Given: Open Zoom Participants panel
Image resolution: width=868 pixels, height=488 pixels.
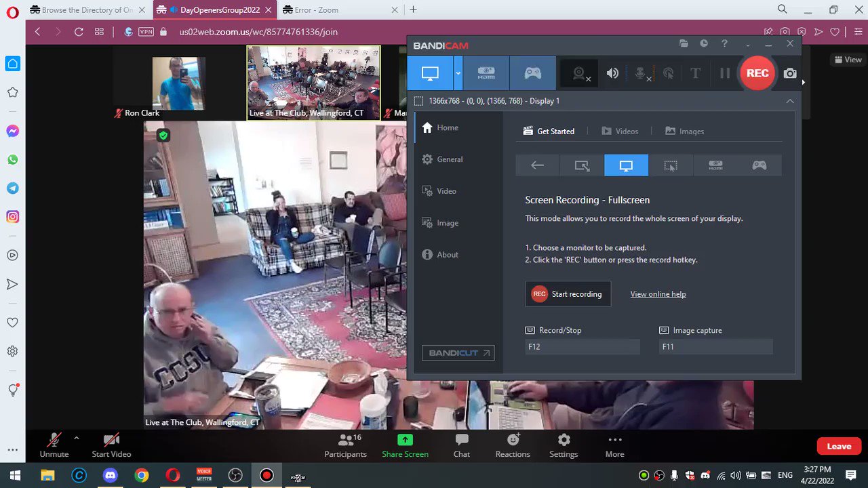Looking at the screenshot, I should pyautogui.click(x=345, y=445).
